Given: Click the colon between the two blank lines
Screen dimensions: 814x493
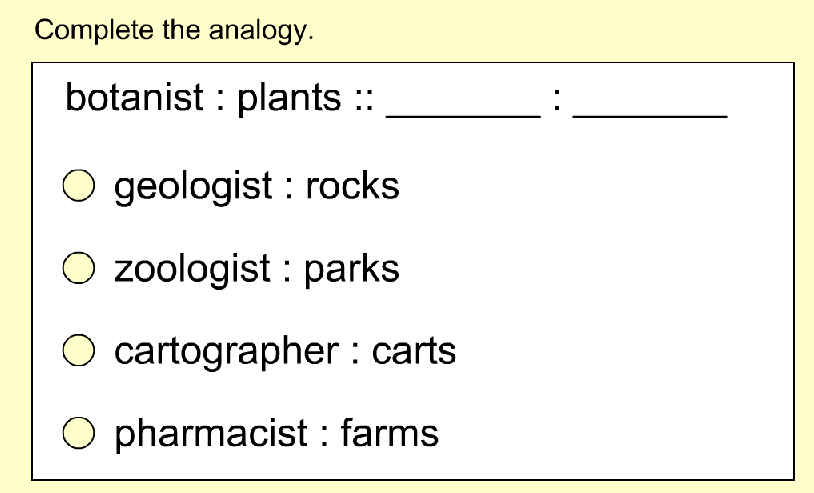Looking at the screenshot, I should tap(557, 99).
